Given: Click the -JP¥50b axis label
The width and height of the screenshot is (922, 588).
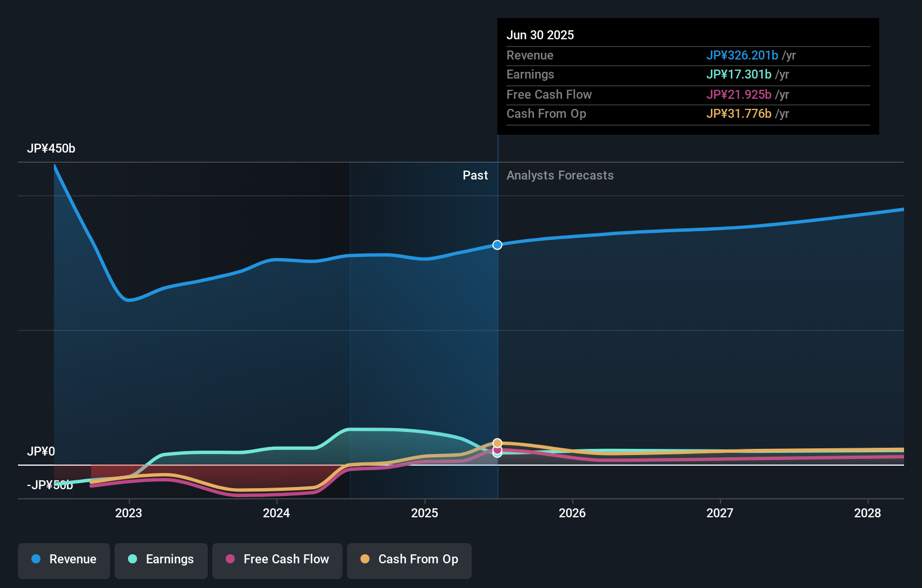Looking at the screenshot, I should click(x=49, y=484).
